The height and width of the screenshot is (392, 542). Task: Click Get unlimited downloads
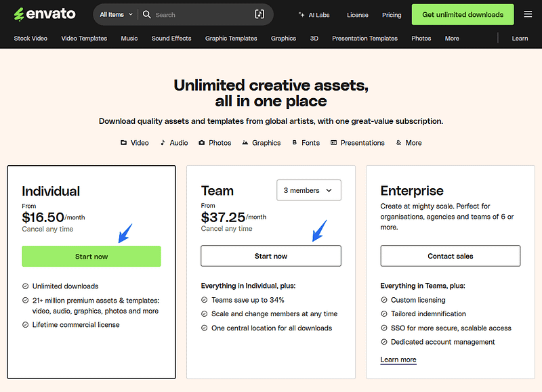(462, 14)
